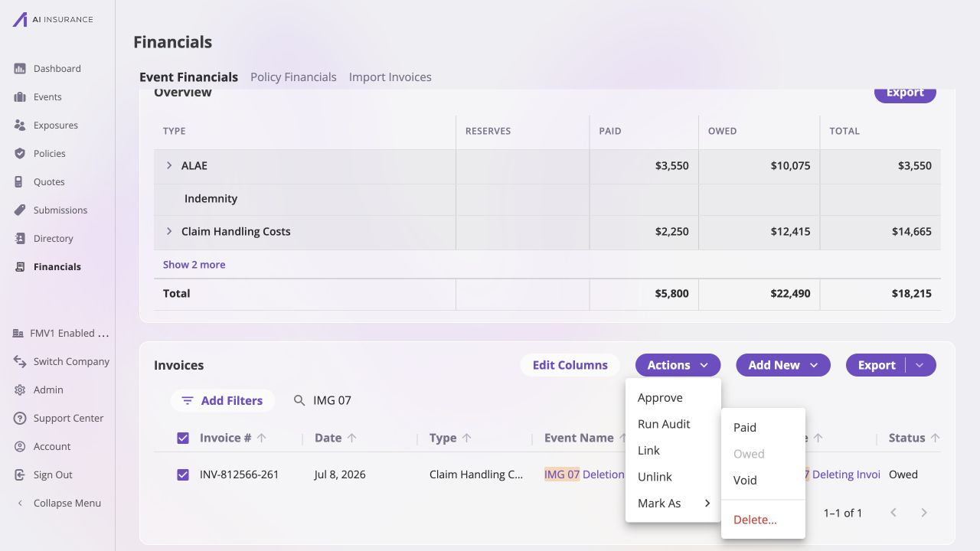Choose Delete... in the submenu
The image size is (980, 551).
pos(763,520)
